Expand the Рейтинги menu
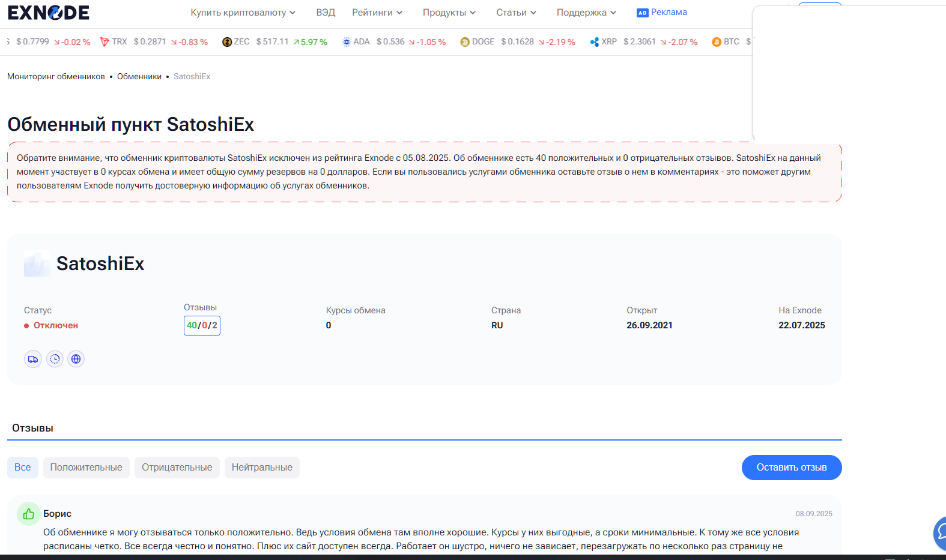The image size is (946, 560). 377,13
